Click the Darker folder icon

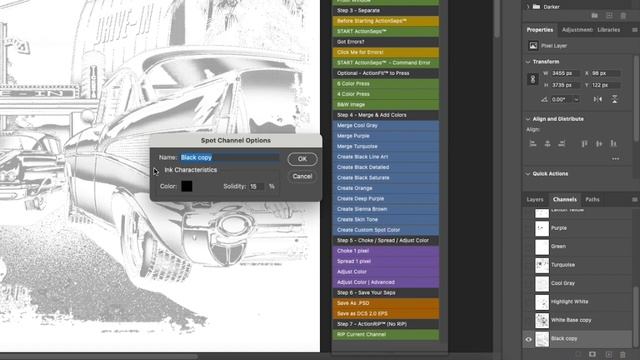coord(536,7)
